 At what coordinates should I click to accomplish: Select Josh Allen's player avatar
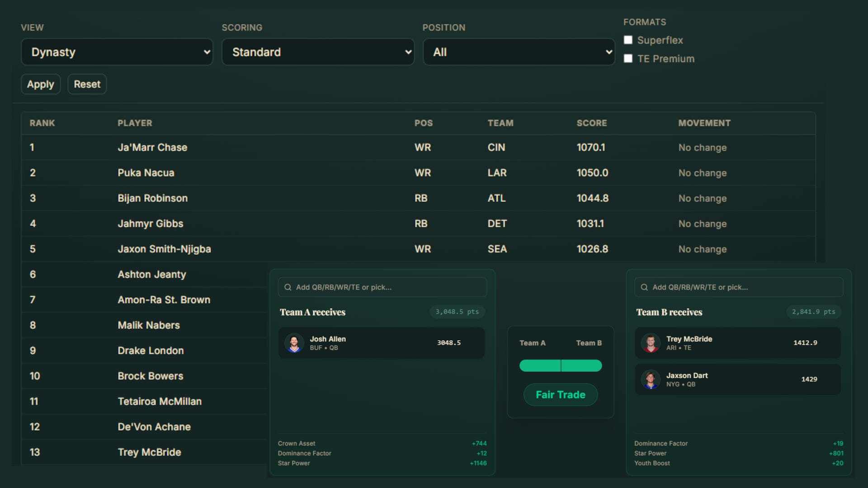[x=294, y=343]
